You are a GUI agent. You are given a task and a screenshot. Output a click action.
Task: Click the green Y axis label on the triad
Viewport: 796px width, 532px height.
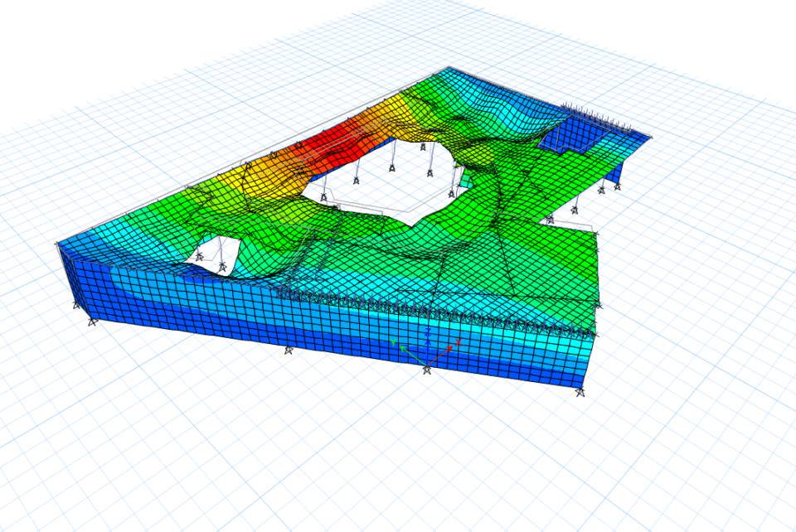tap(394, 341)
